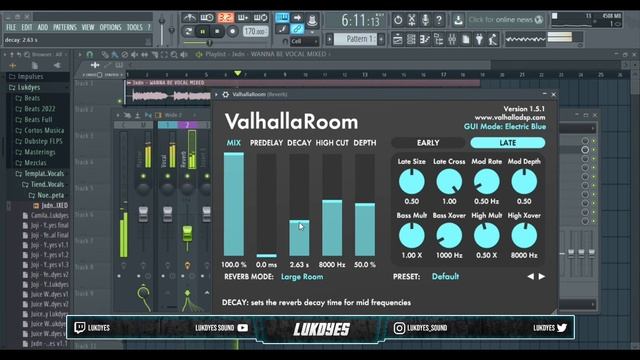The image size is (640, 360).
Task: Toggle the playlist magnet snap icon
Action: [89, 54]
